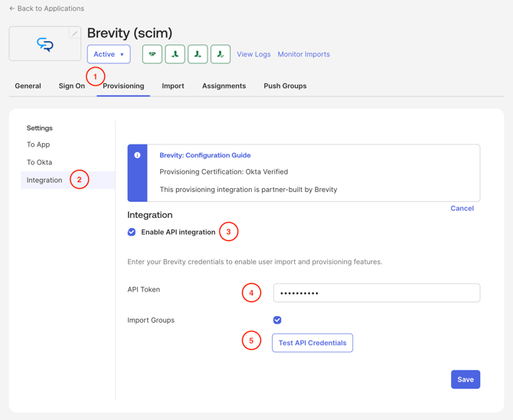Go to the Push Groups tab
513x420 pixels.
(x=285, y=86)
